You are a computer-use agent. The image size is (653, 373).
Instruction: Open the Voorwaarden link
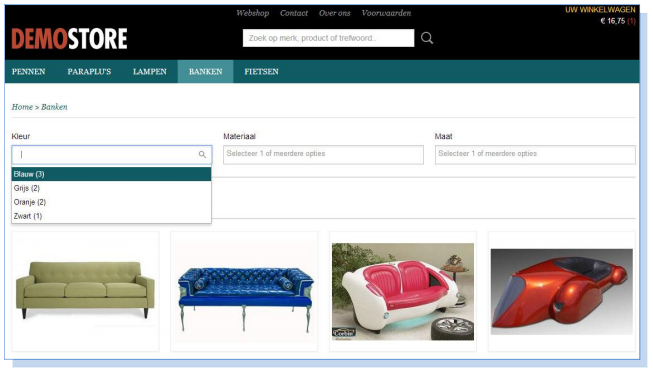(x=386, y=13)
